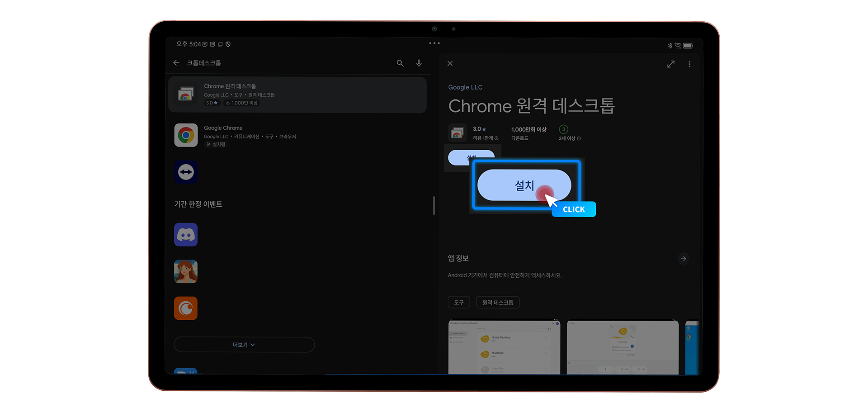Expand the 더보기 list
The height and width of the screenshot is (417, 868).
pos(244,345)
